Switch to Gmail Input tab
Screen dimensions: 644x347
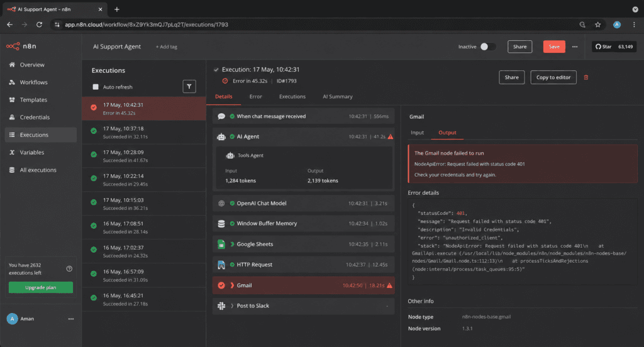point(417,133)
